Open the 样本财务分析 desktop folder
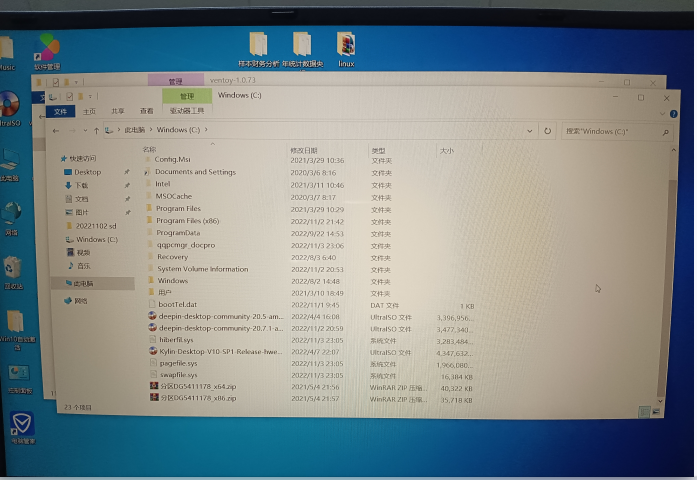The width and height of the screenshot is (697, 480). pyautogui.click(x=258, y=48)
